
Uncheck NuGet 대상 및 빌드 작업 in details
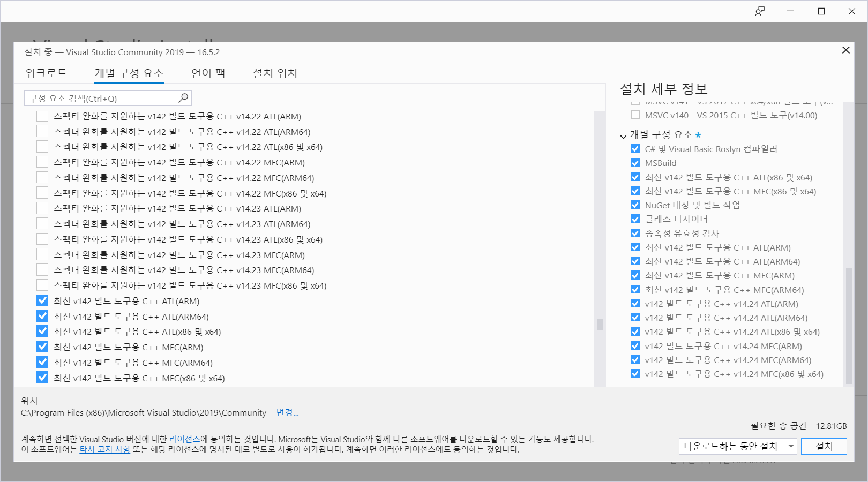coord(635,205)
